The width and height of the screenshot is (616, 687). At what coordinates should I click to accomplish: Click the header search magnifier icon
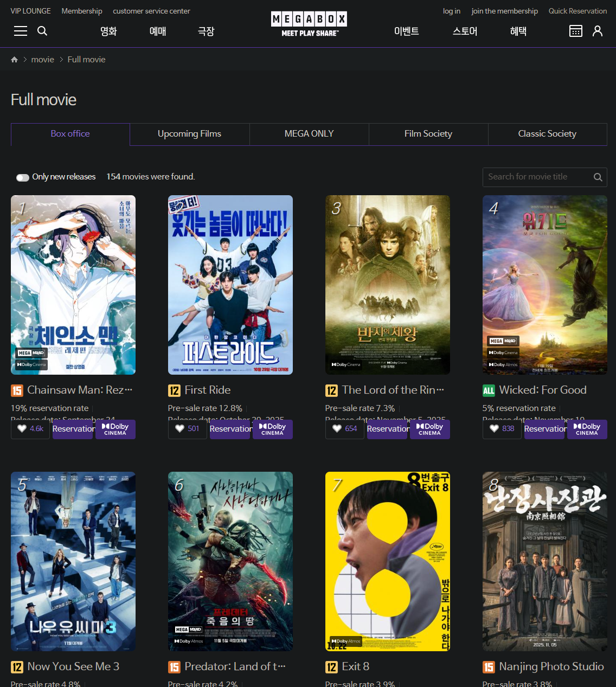[42, 31]
